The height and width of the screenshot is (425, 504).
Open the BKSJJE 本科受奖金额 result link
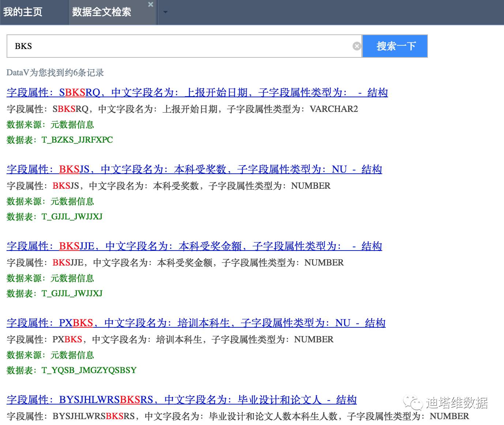[x=194, y=246]
